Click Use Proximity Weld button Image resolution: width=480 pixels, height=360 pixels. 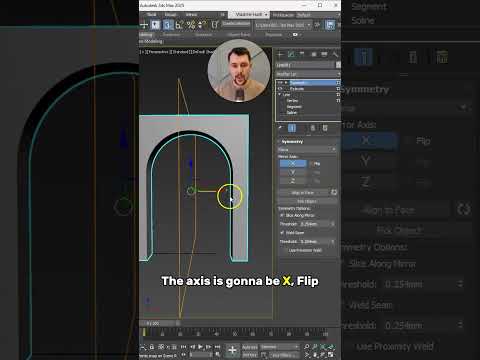click(305, 250)
